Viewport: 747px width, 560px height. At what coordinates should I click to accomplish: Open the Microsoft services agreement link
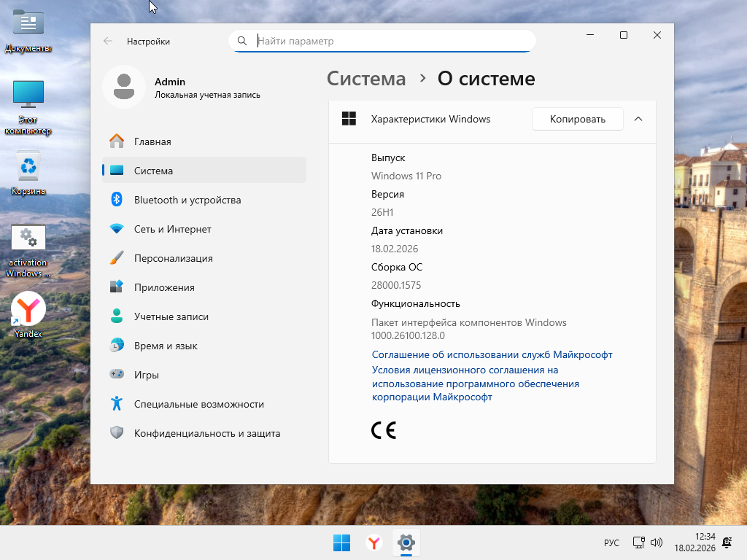point(492,355)
